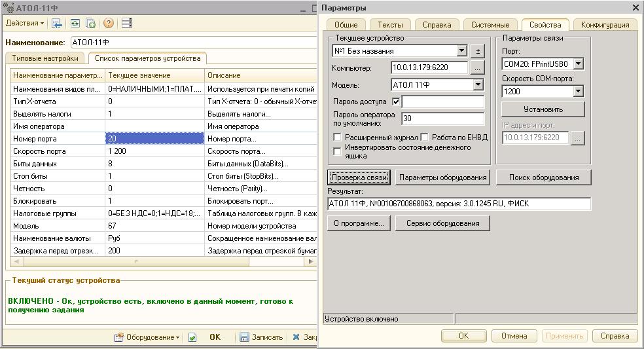
Task: Select the Свойства tab
Action: (545, 25)
